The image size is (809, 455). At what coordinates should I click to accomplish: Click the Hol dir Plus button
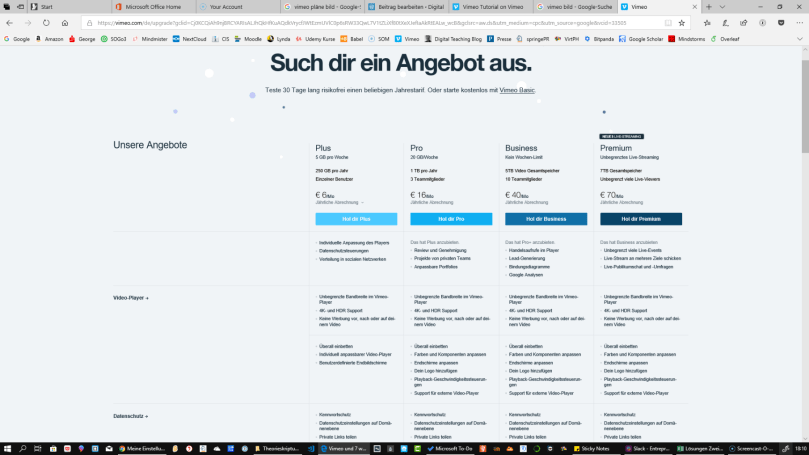pos(356,219)
